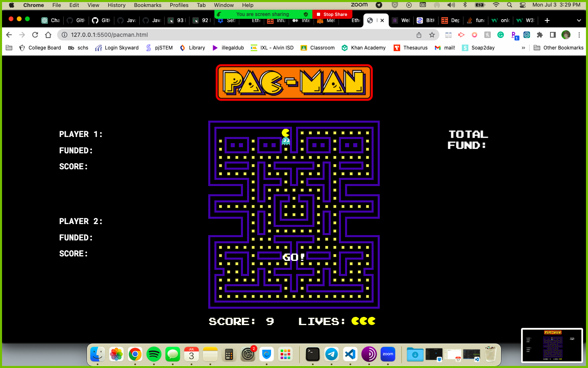Open Telegram from the dock
The image size is (588, 368).
[332, 354]
